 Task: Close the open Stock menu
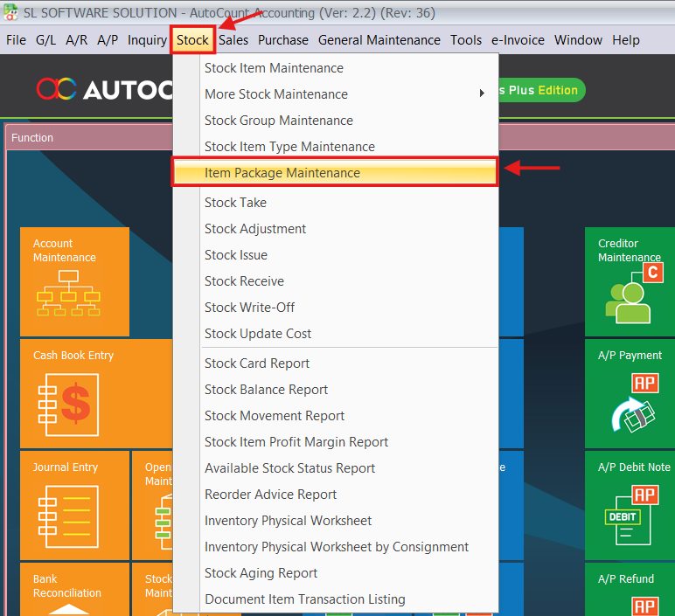pyautogui.click(x=192, y=40)
